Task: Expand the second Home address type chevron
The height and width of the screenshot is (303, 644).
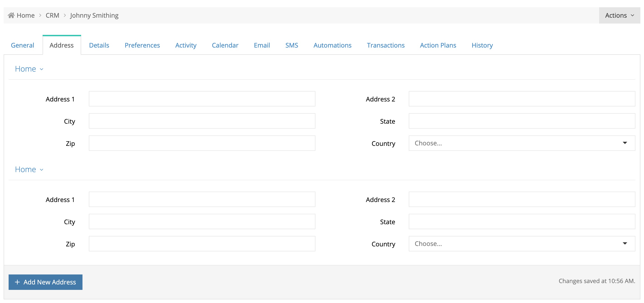Action: (41, 170)
